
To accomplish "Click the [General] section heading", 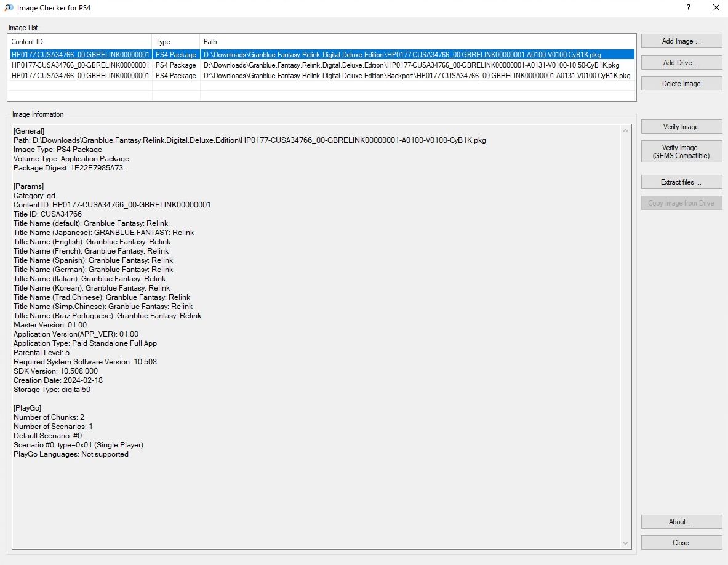I will click(x=29, y=131).
